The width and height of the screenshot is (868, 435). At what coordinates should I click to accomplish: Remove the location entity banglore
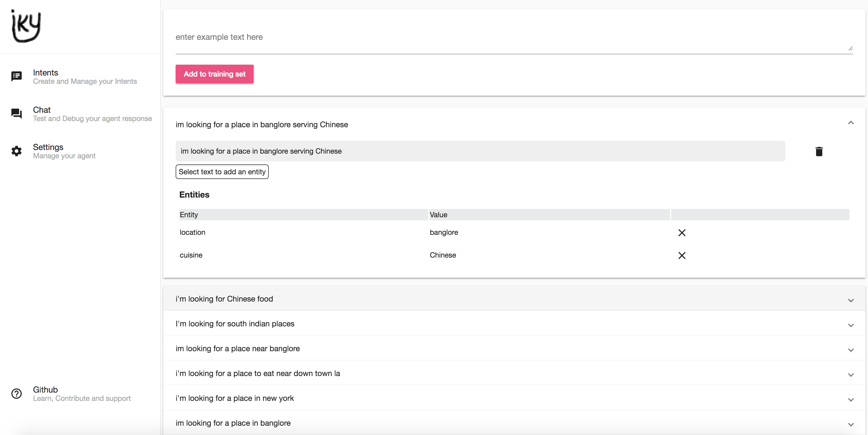pyautogui.click(x=682, y=233)
